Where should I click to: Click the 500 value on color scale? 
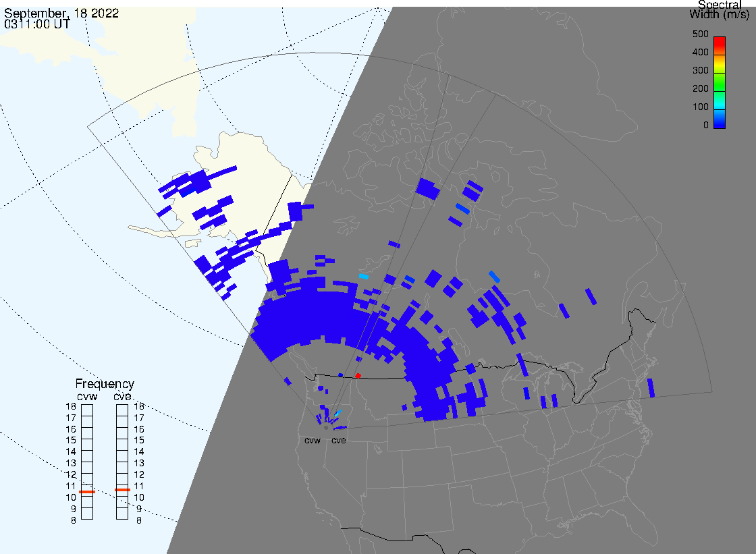click(701, 34)
